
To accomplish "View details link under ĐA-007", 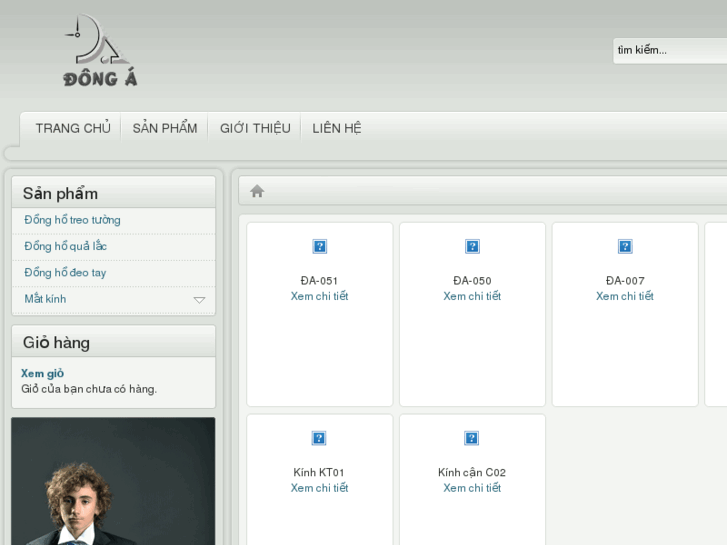I will click(625, 296).
